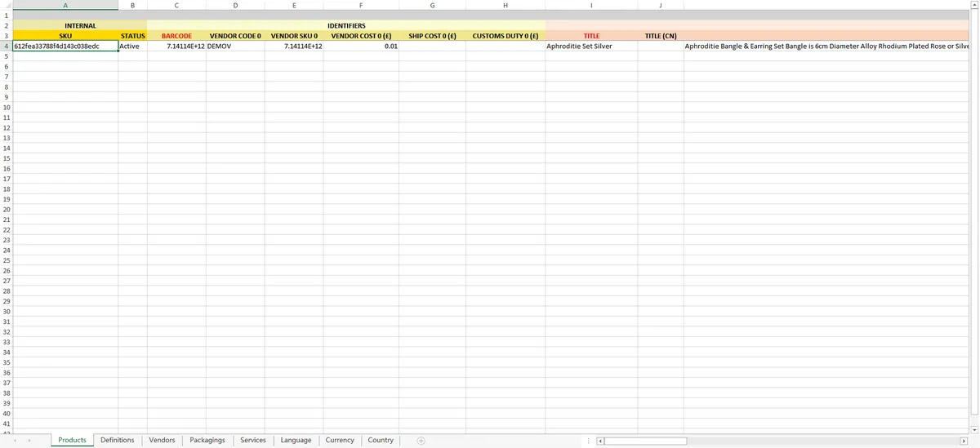Select row 41 header
Screen dimensions: 980x448
click(x=7, y=424)
